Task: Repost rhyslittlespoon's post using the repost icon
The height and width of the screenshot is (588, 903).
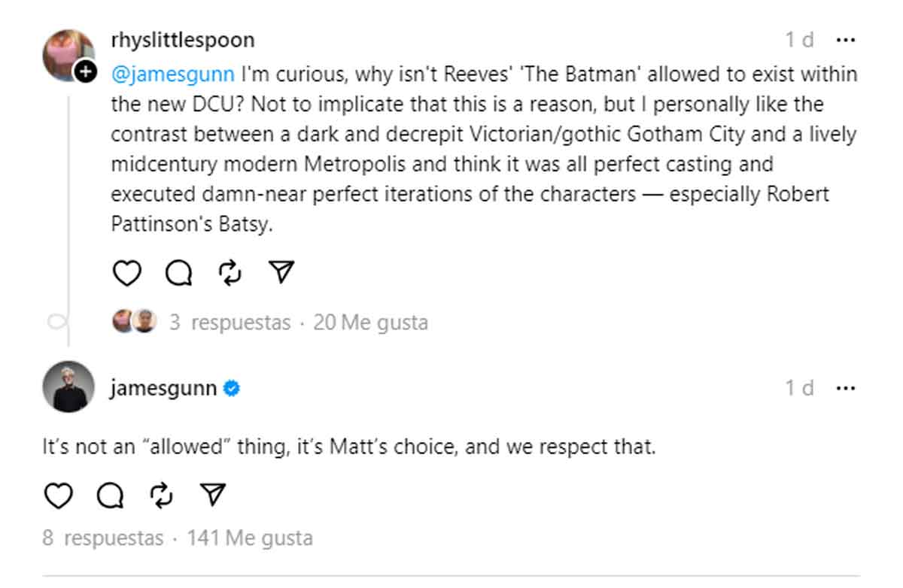Action: click(x=229, y=273)
